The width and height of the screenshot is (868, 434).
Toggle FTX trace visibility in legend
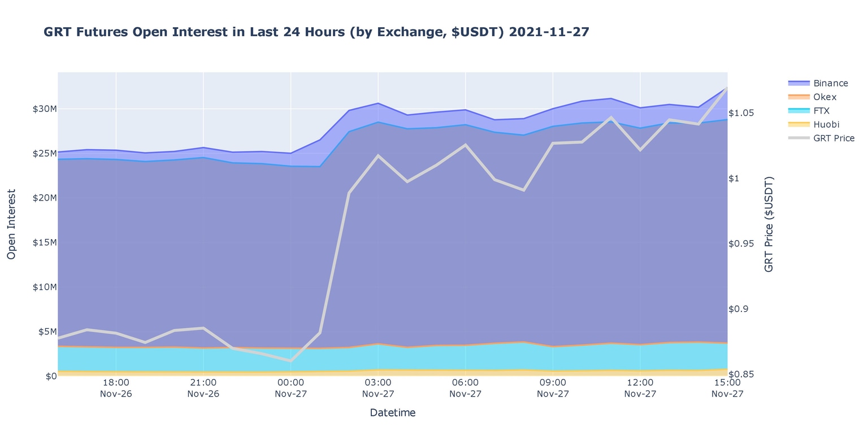[x=821, y=111]
